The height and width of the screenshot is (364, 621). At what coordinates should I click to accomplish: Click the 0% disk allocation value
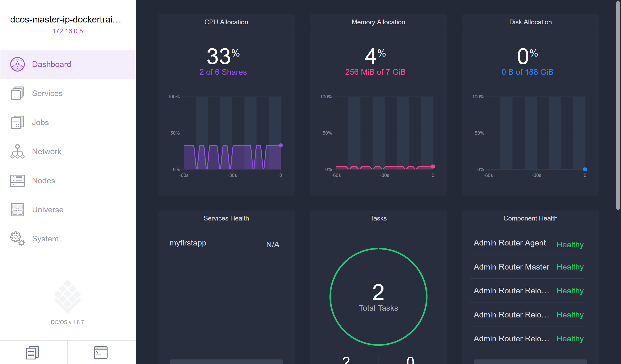[527, 56]
